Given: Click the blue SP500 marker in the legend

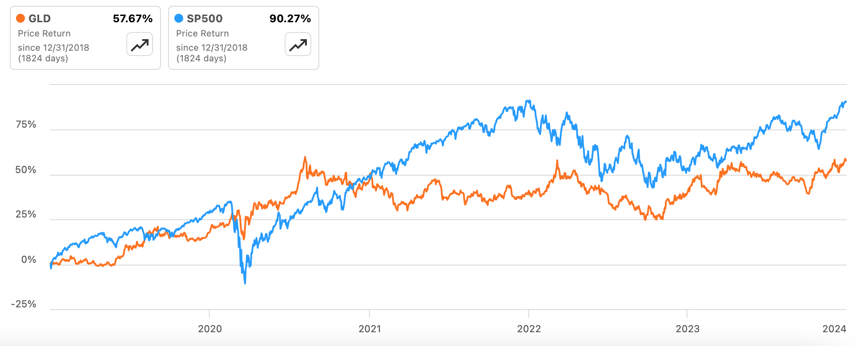Looking at the screenshot, I should coord(178,19).
